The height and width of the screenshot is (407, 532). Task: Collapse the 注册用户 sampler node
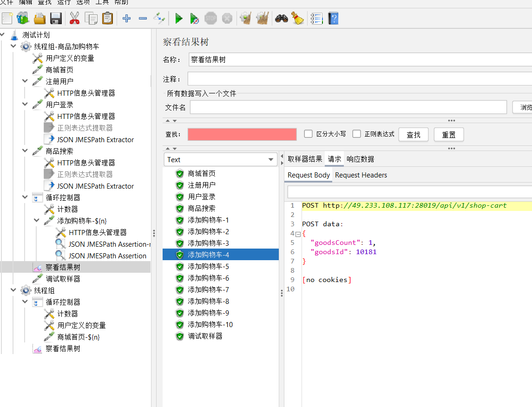(25, 81)
